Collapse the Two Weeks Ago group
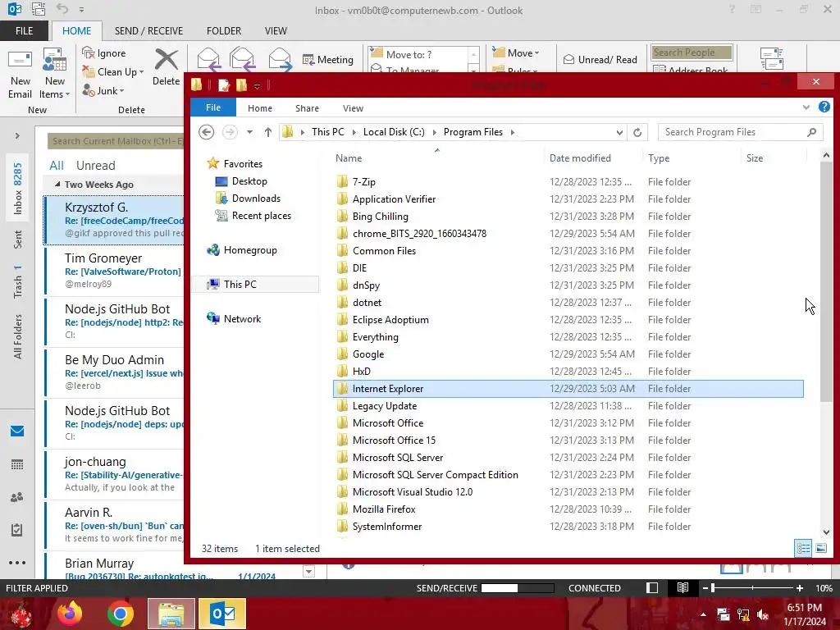This screenshot has width=840, height=630. [57, 184]
